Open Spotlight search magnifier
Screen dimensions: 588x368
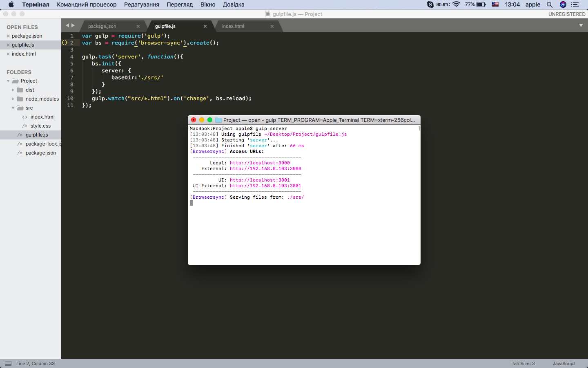coord(550,4)
